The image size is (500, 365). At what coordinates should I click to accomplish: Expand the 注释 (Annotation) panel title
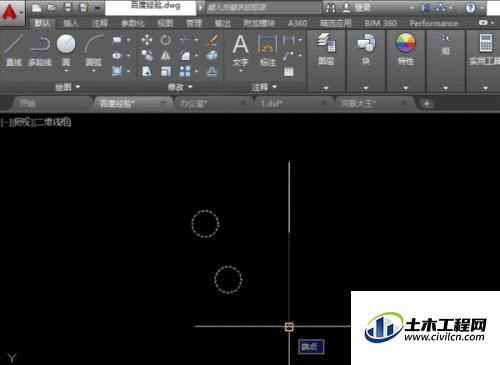[x=264, y=87]
